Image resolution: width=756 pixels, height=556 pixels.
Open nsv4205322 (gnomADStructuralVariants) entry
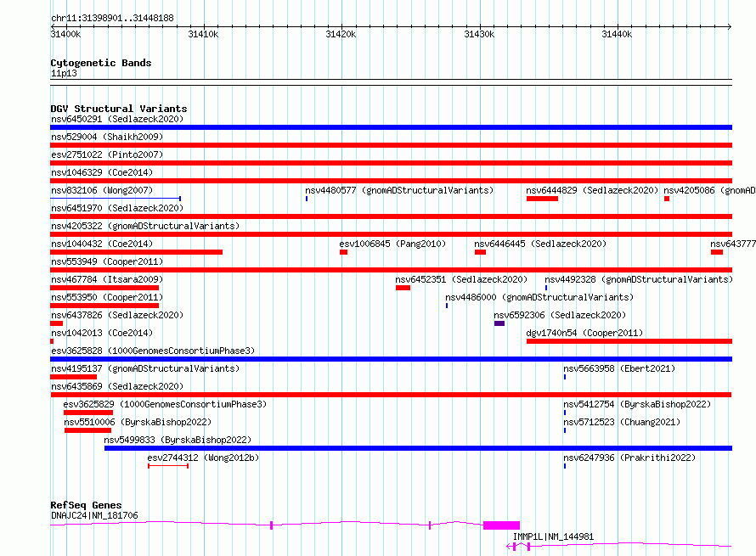(145, 226)
